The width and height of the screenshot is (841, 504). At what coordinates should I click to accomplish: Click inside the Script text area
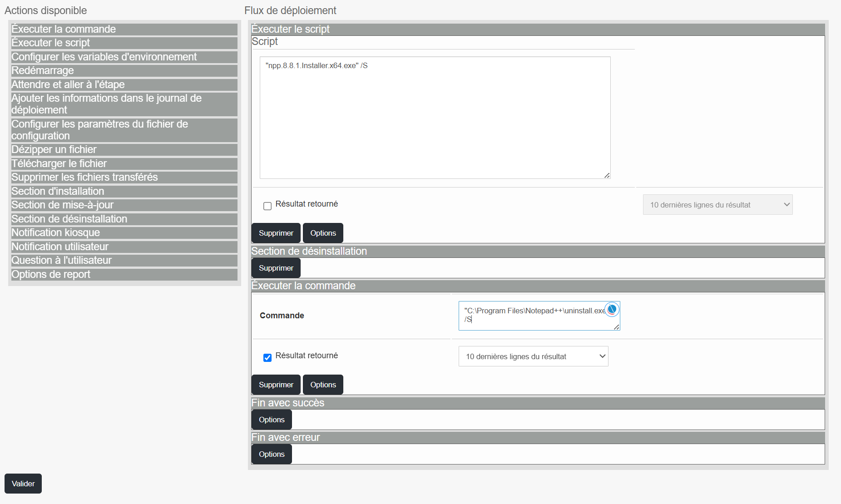(x=435, y=118)
